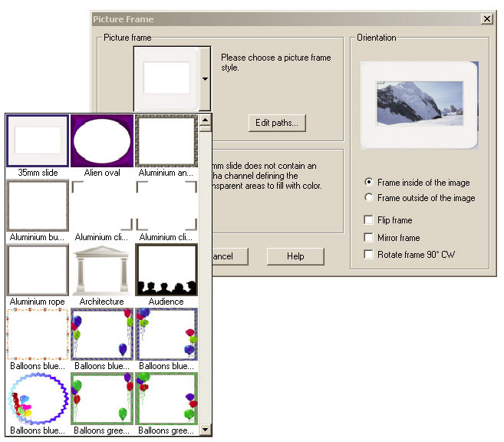Viewport: 504px width, 442px height.
Task: Click the Edit paths button
Action: tap(277, 123)
